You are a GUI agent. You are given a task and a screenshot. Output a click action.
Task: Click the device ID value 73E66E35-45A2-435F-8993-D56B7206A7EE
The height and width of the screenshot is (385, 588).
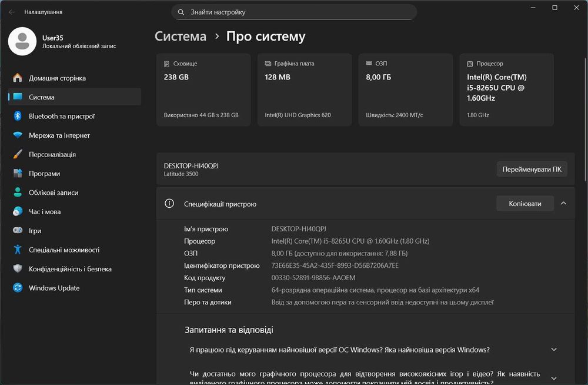pyautogui.click(x=335, y=265)
